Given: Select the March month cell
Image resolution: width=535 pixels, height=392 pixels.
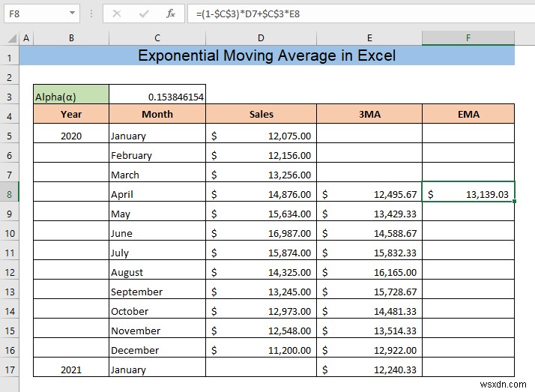Looking at the screenshot, I should tap(157, 172).
